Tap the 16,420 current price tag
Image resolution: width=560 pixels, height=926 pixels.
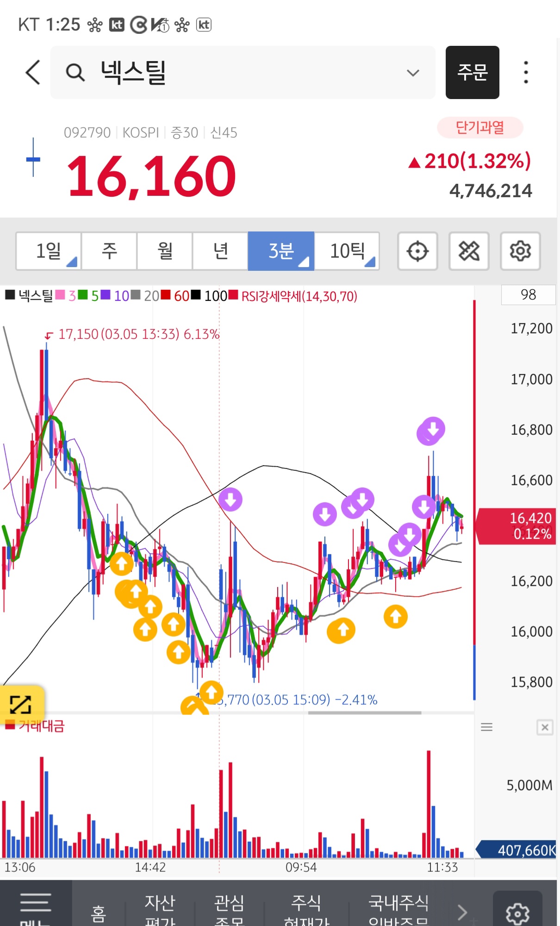coord(516,526)
